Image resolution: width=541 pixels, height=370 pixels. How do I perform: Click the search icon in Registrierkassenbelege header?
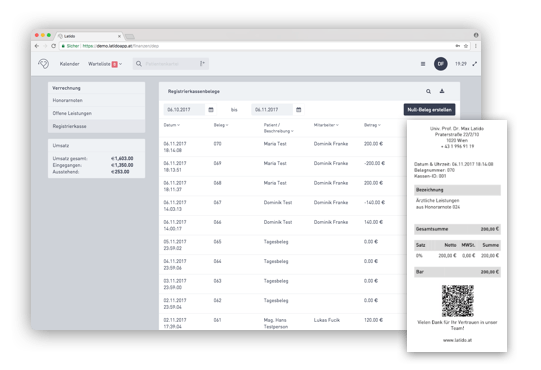pos(428,91)
